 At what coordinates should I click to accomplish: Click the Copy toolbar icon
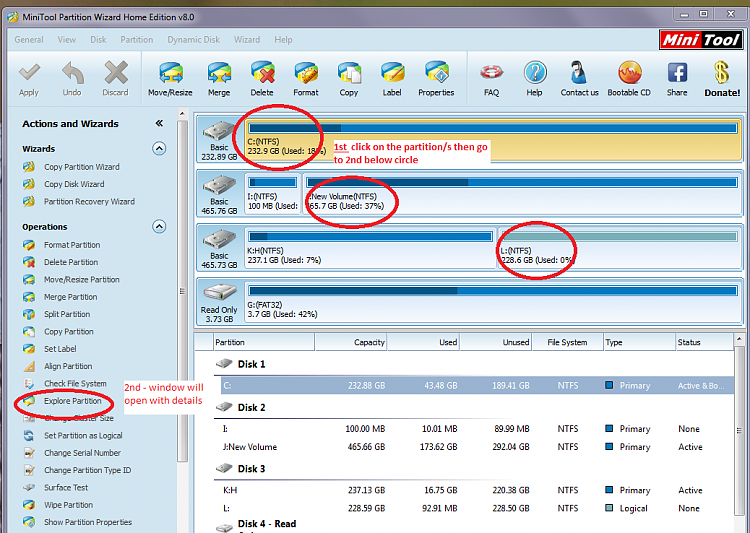coord(349,73)
